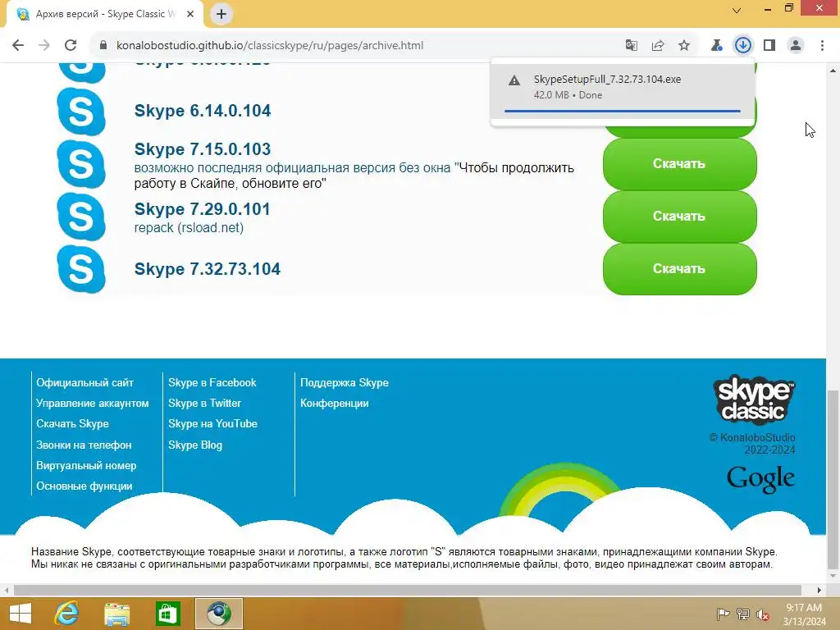Open the Skype Blog link

(195, 445)
